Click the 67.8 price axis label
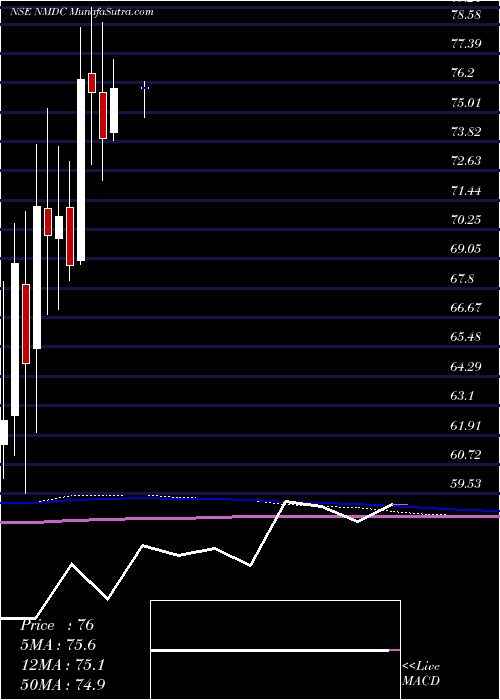Screen dimensions: 500x700 (463, 279)
